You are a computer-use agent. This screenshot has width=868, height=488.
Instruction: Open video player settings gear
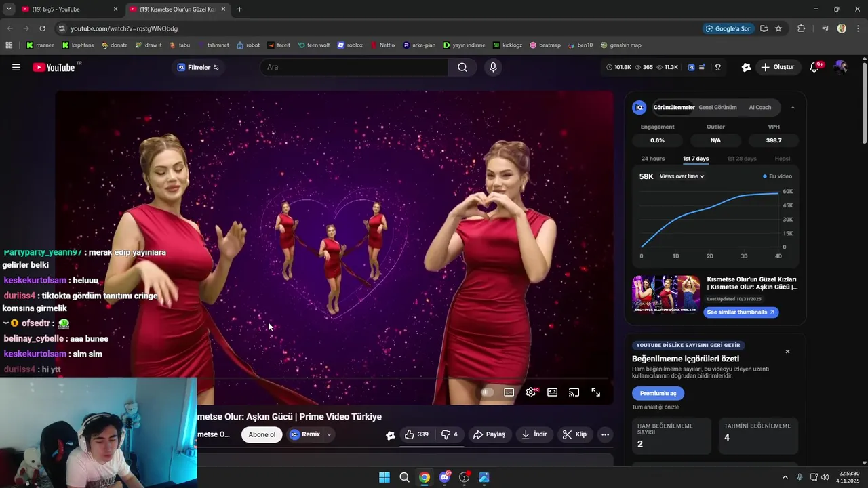[x=531, y=392]
